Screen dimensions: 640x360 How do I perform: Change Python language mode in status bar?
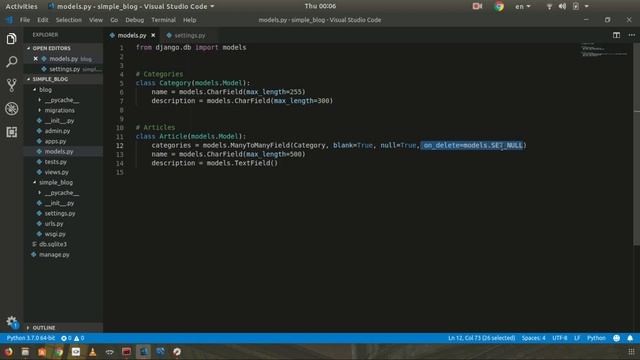[596, 338]
